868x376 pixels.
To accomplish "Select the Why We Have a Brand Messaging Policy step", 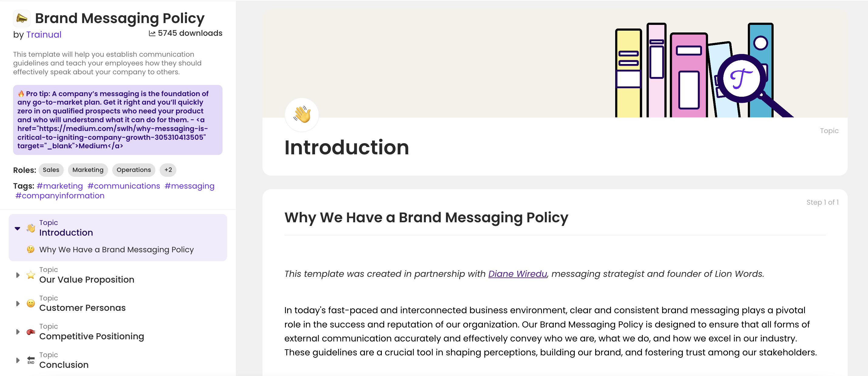I will pyautogui.click(x=116, y=250).
